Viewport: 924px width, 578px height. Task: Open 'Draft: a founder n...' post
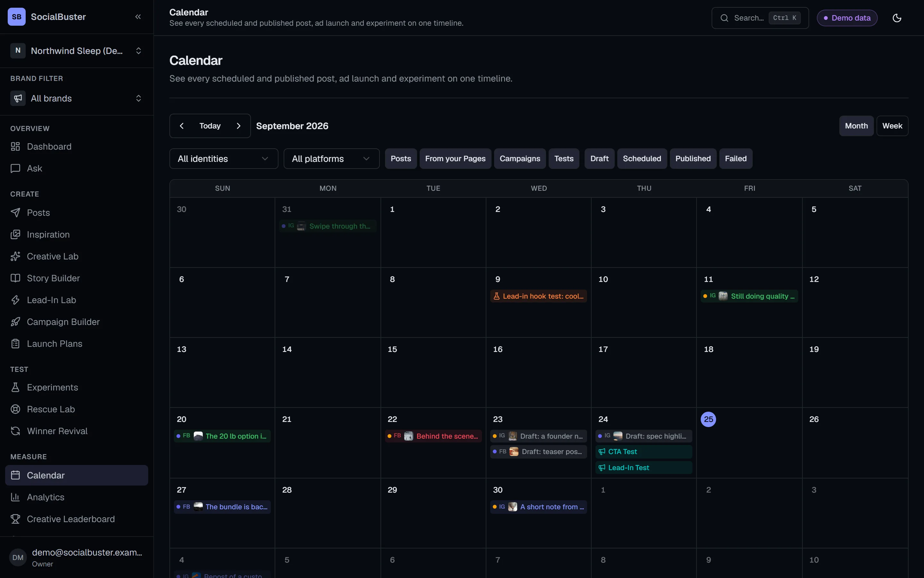click(538, 436)
